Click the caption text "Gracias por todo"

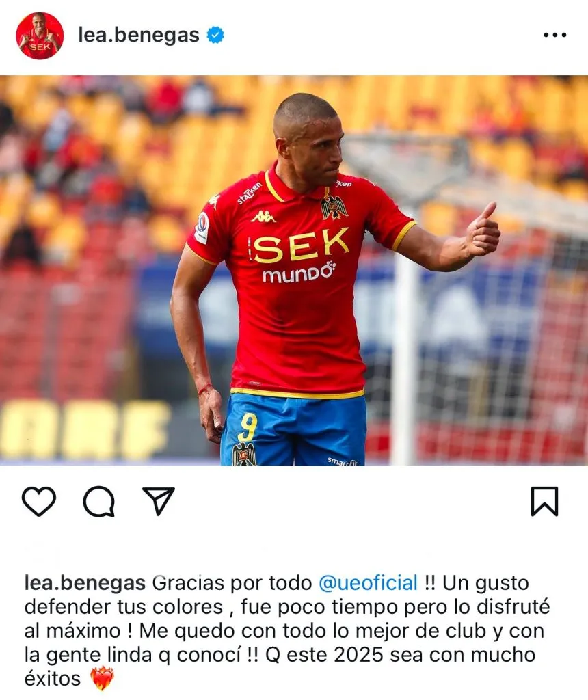pyautogui.click(x=232, y=583)
